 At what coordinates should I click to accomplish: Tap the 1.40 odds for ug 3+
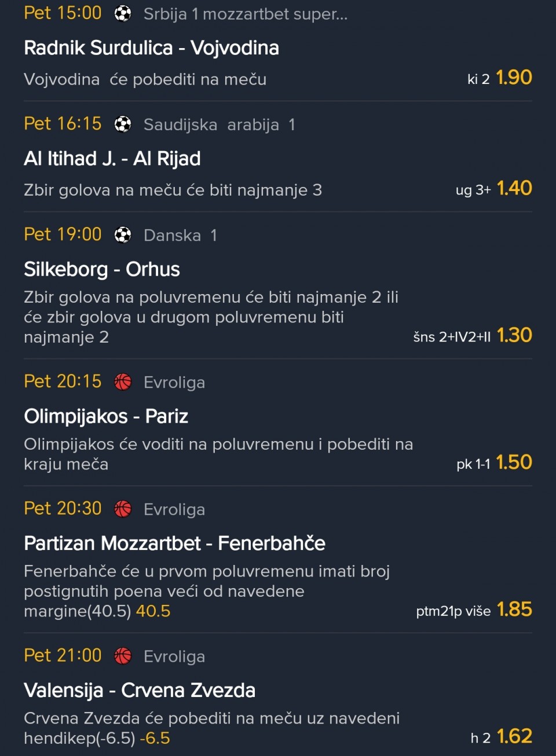(514, 188)
